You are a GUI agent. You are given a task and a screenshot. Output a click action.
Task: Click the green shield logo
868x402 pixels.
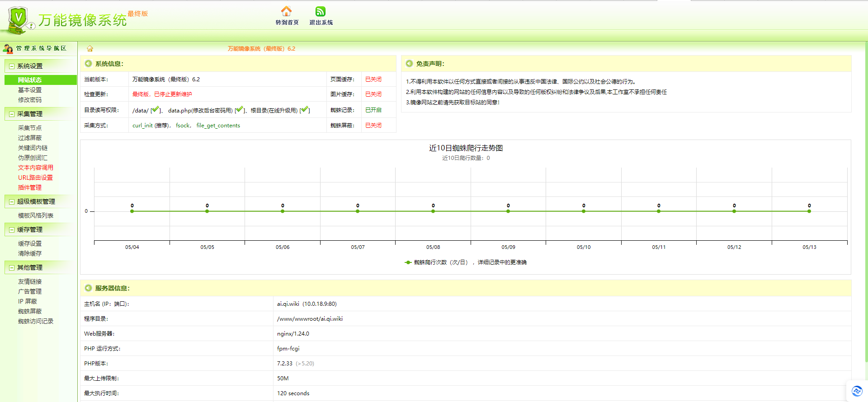pyautogui.click(x=18, y=20)
